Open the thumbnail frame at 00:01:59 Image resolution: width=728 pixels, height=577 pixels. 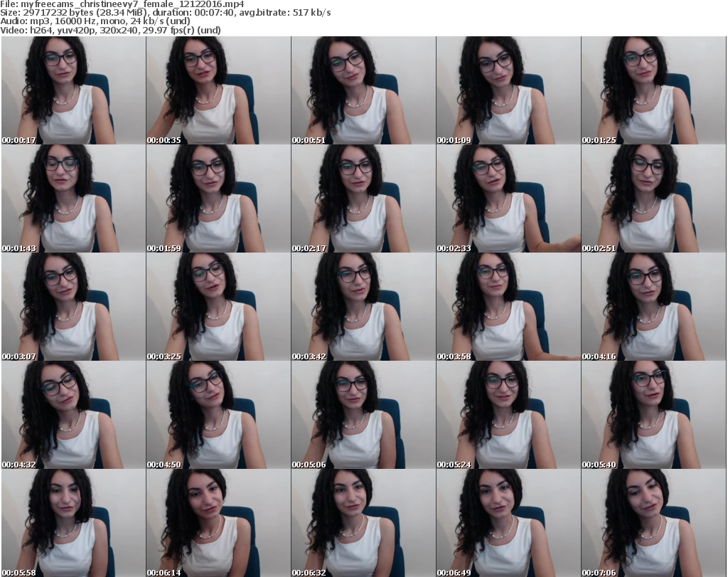[218, 198]
